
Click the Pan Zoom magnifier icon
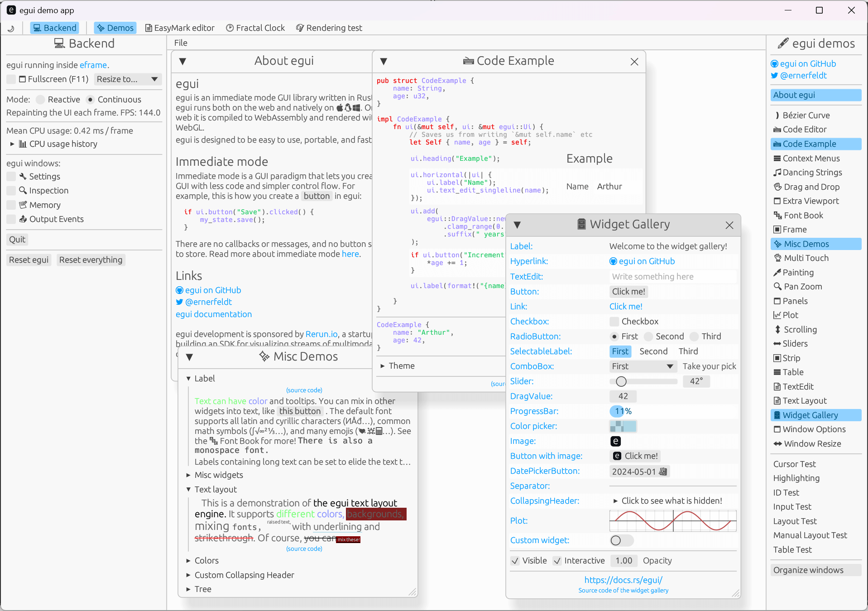point(777,287)
